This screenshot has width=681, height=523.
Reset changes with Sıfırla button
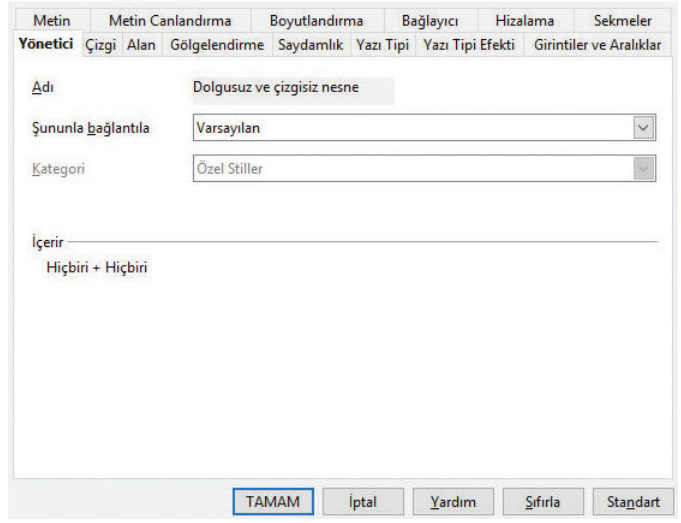pos(543,501)
